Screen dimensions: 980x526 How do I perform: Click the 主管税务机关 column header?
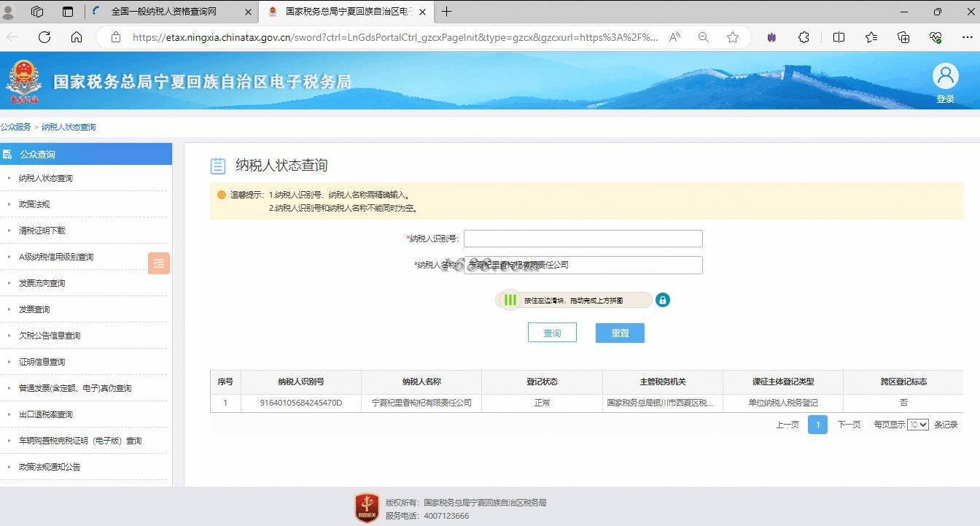click(x=662, y=382)
